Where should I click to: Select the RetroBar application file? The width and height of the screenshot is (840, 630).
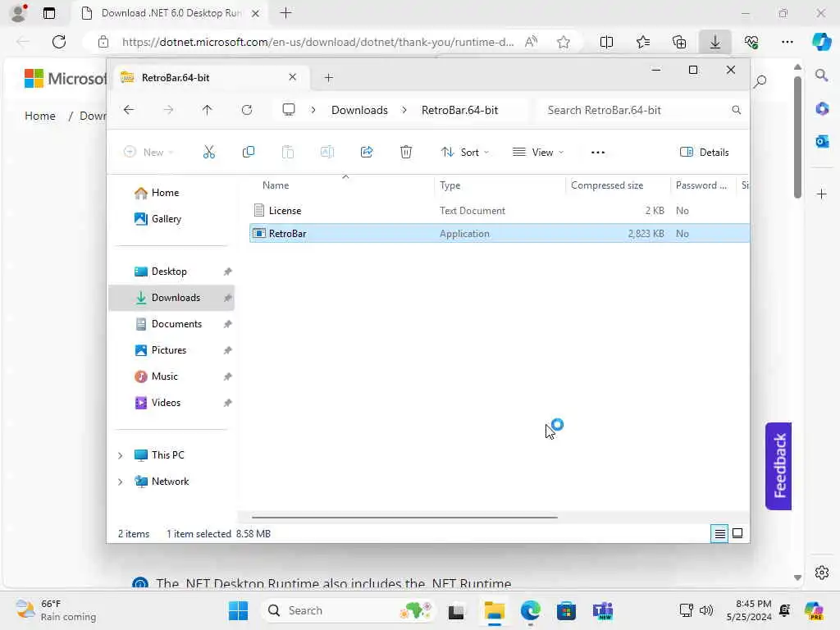(x=500, y=234)
